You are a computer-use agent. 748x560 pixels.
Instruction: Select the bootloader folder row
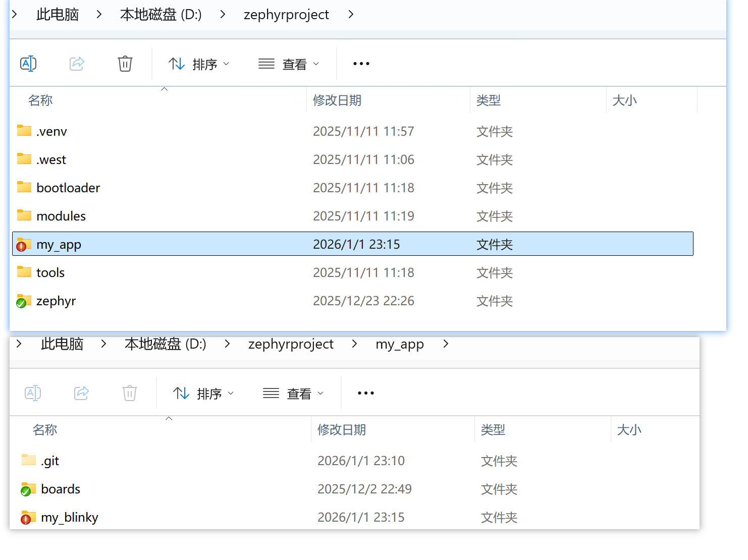[68, 188]
